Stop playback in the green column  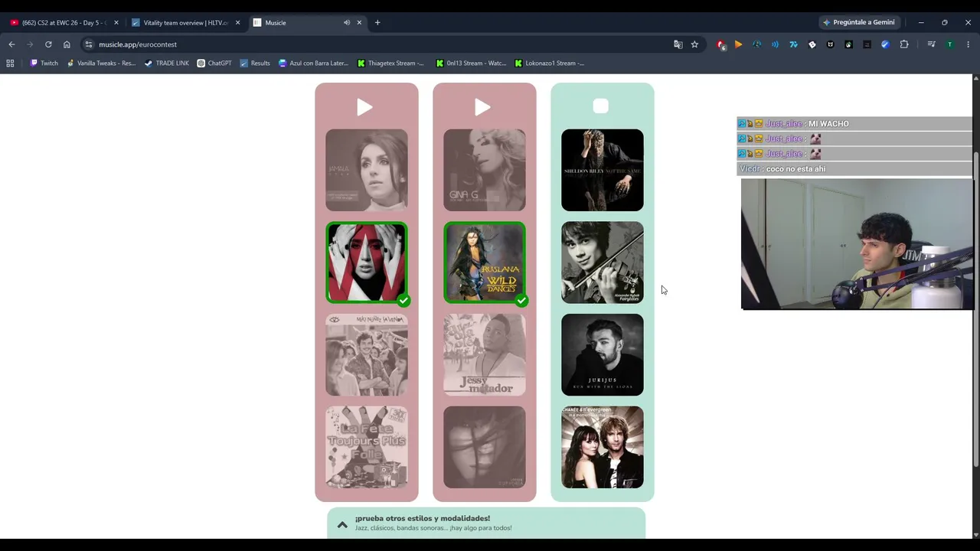pyautogui.click(x=601, y=106)
